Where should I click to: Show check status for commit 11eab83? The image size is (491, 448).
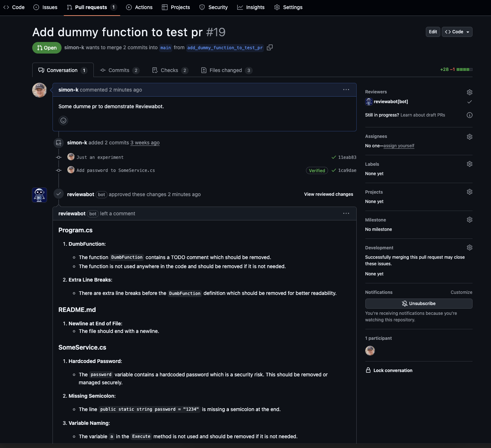(x=334, y=157)
